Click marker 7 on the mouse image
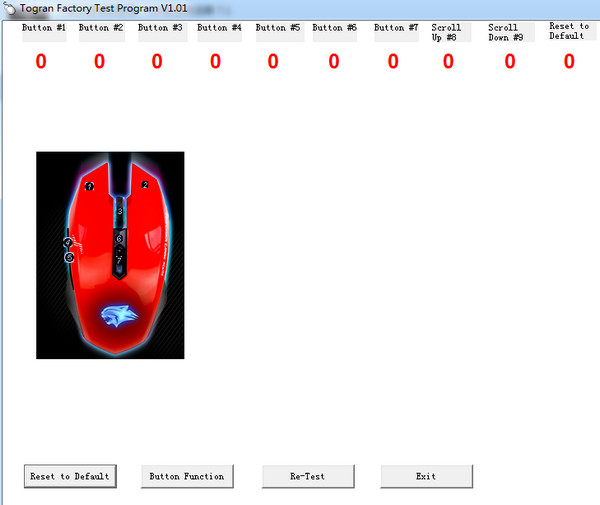Image resolution: width=600 pixels, height=505 pixels. [x=119, y=260]
